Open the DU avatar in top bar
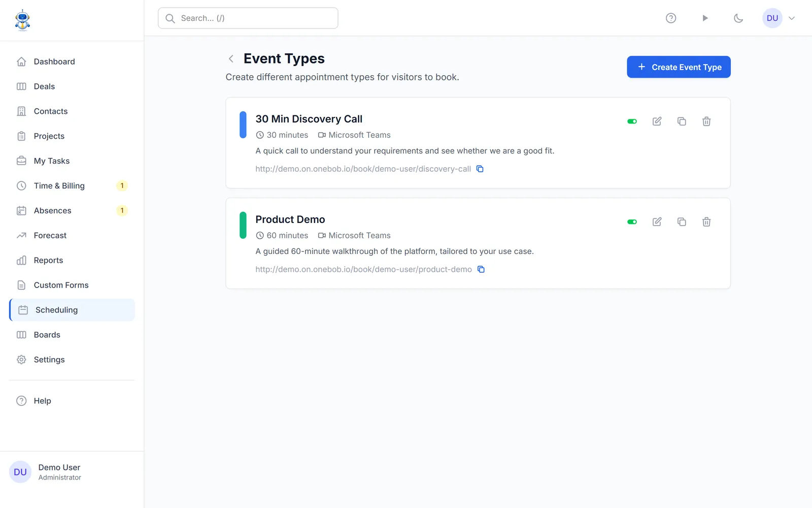The width and height of the screenshot is (812, 508). coord(772,18)
